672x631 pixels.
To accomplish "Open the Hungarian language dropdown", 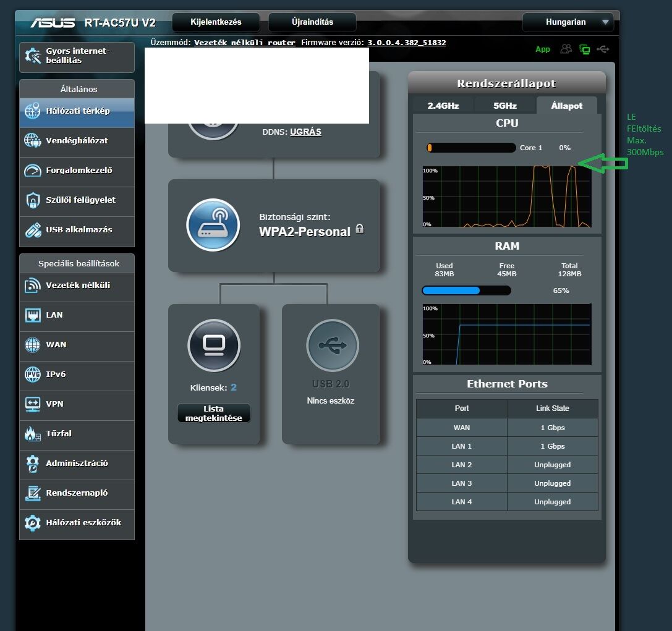I will point(568,22).
